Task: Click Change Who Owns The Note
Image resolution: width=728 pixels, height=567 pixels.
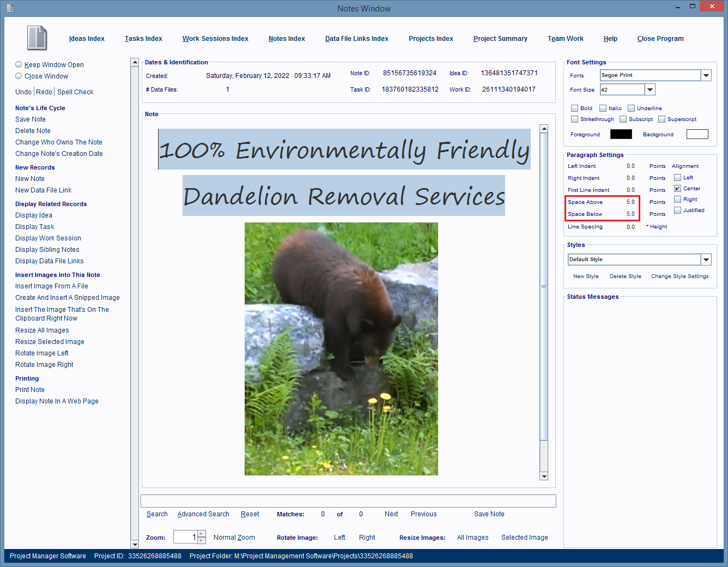Action: pyautogui.click(x=59, y=142)
